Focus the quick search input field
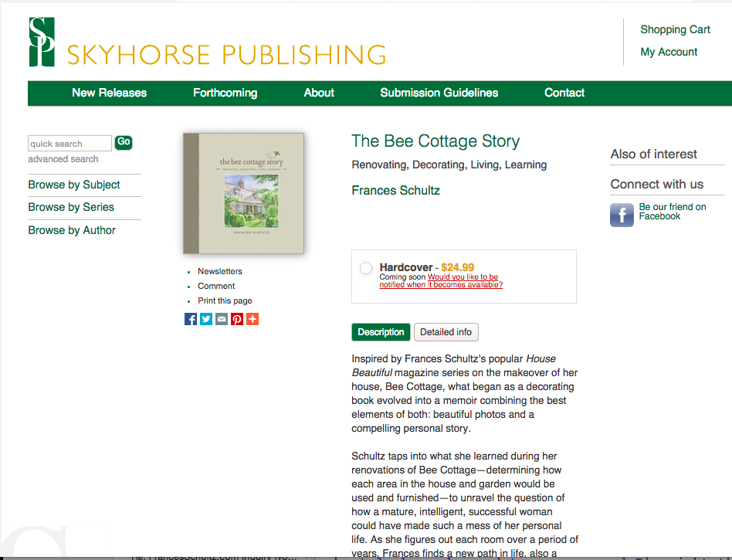This screenshot has width=732, height=560. [69, 144]
